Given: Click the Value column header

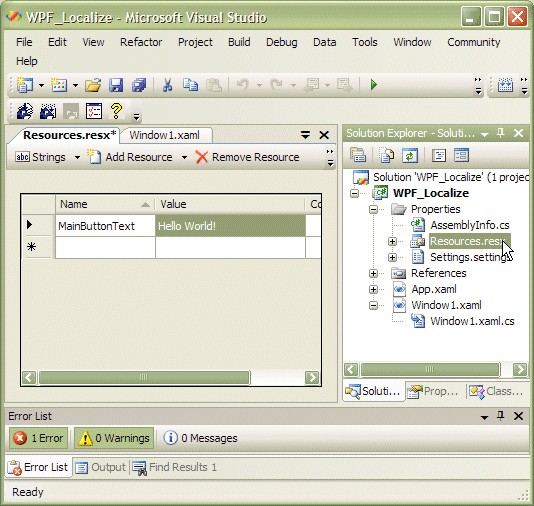Looking at the screenshot, I should pyautogui.click(x=230, y=204).
